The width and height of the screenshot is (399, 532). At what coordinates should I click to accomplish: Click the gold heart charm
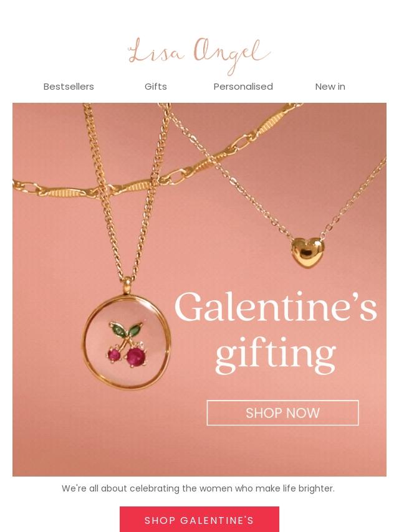coord(307,252)
